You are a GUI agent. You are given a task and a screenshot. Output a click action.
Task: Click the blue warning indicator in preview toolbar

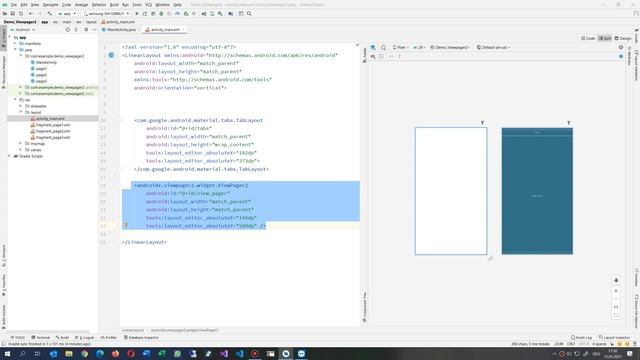(x=621, y=56)
